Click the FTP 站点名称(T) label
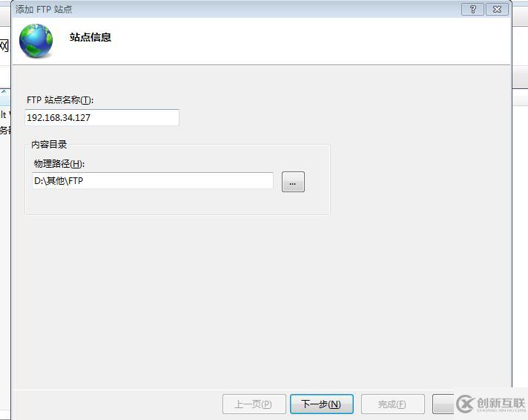528x420 pixels. tap(60, 100)
